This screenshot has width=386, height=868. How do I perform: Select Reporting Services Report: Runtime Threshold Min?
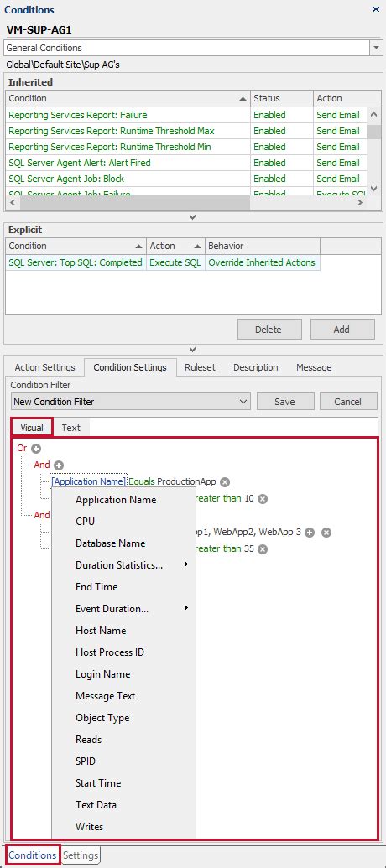point(186,148)
